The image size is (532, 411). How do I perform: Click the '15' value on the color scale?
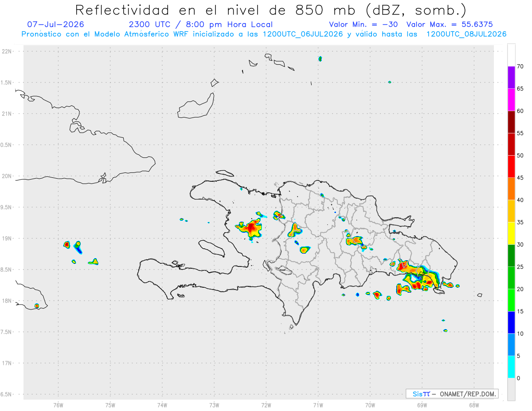[x=520, y=311]
